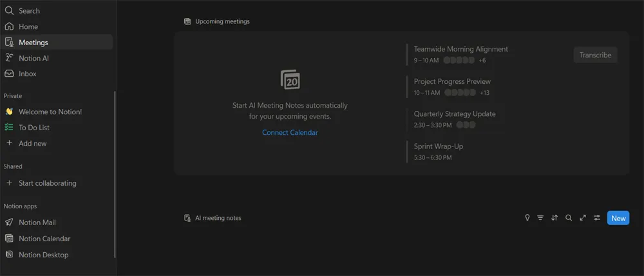Click the lightbulb icon in AI meeting notes toolbar
Screen dimensions: 644x276
(527, 218)
